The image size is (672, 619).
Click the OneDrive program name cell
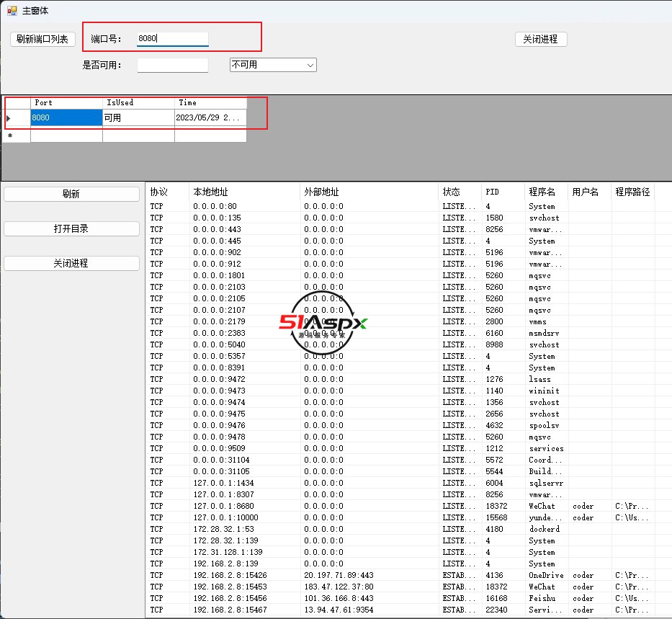point(546,575)
